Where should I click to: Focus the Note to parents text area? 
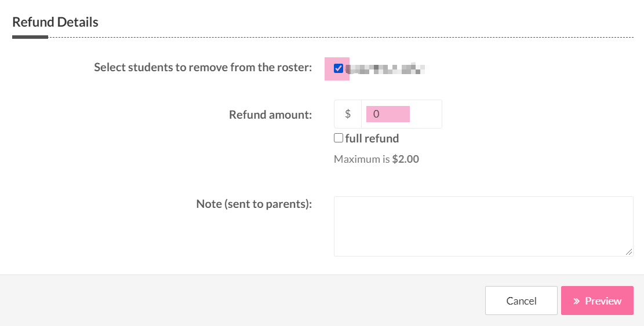click(x=483, y=226)
